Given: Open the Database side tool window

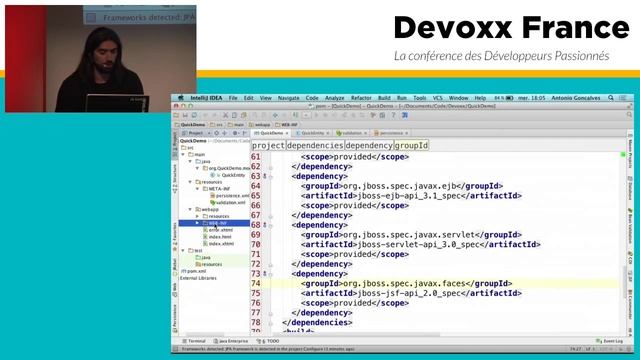Looking at the screenshot, I should pyautogui.click(x=630, y=188).
